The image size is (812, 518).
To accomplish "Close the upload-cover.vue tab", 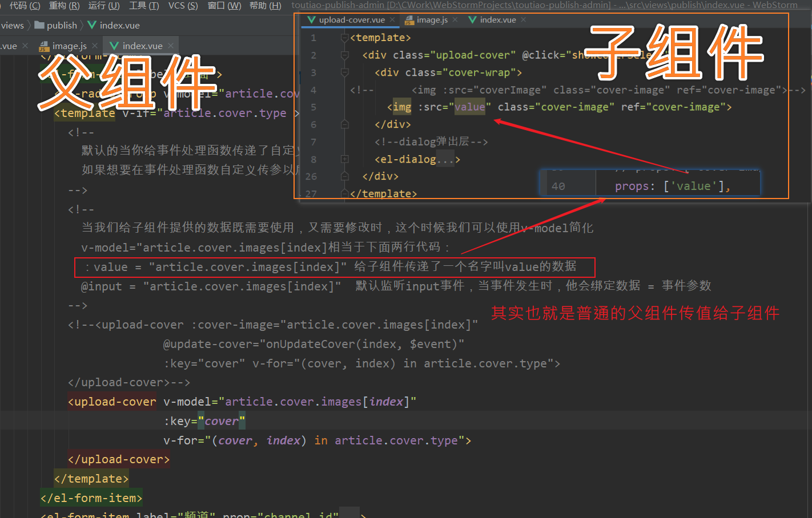I will (392, 19).
